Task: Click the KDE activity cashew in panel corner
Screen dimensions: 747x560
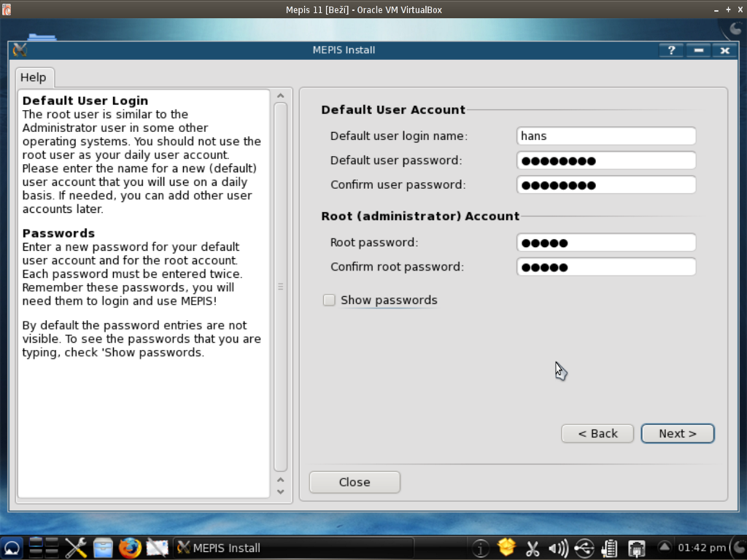Action: point(740,548)
